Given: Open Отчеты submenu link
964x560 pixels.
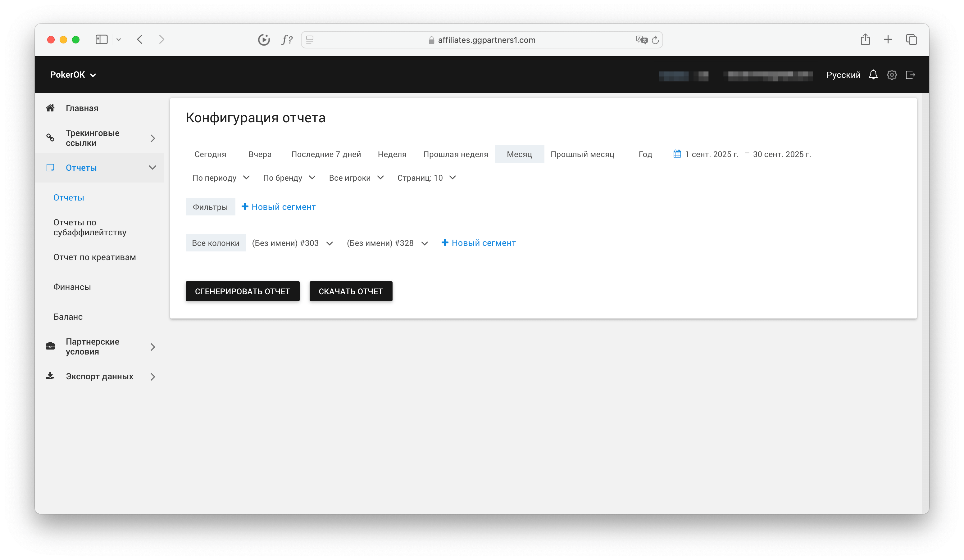Looking at the screenshot, I should tap(68, 198).
